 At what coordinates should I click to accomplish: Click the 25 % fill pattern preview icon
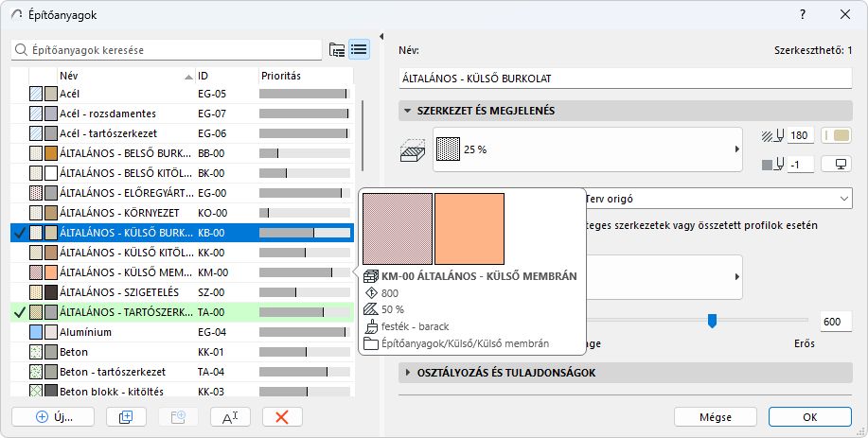point(449,149)
